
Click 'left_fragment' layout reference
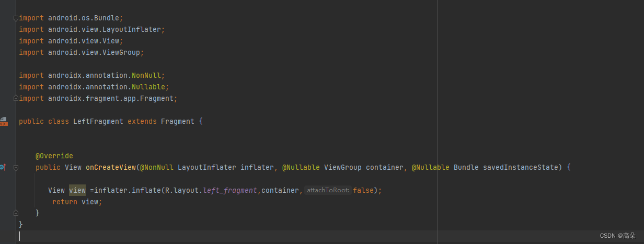click(x=230, y=190)
